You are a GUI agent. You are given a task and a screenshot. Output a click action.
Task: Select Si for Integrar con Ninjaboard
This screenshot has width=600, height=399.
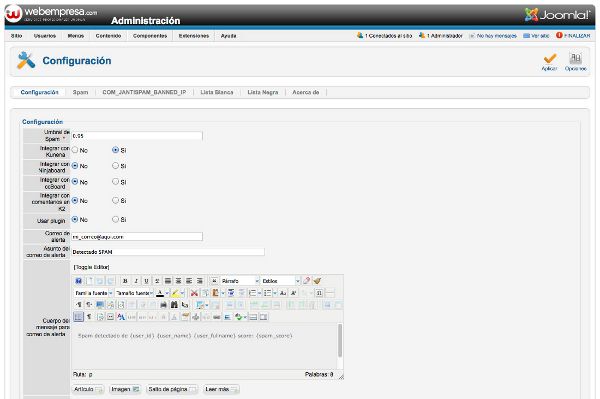tap(116, 166)
